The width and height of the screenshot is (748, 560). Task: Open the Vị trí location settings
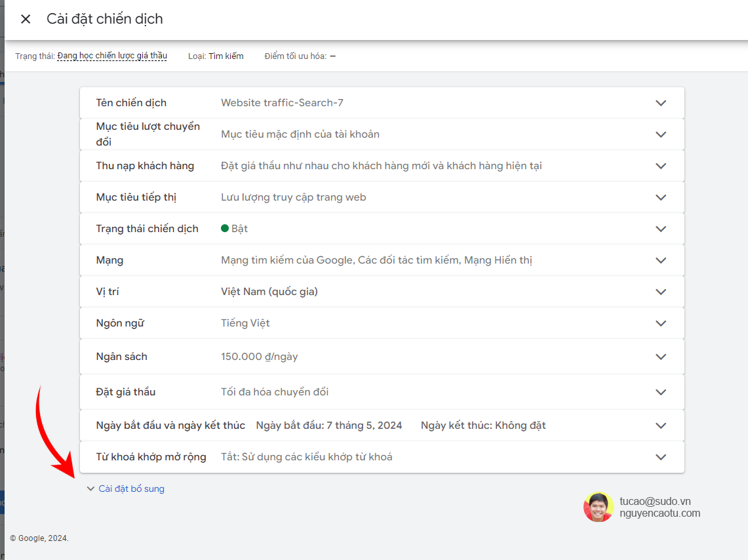coord(661,291)
